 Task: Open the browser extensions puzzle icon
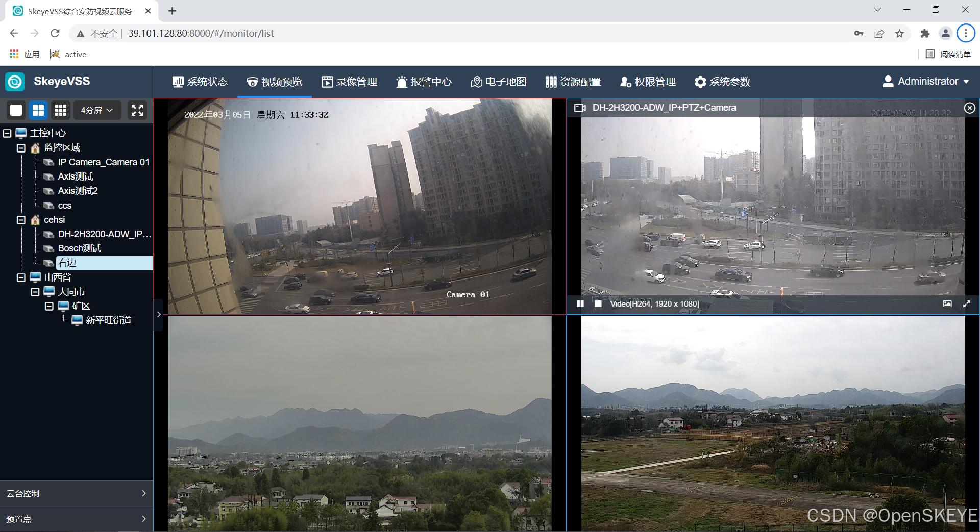925,33
